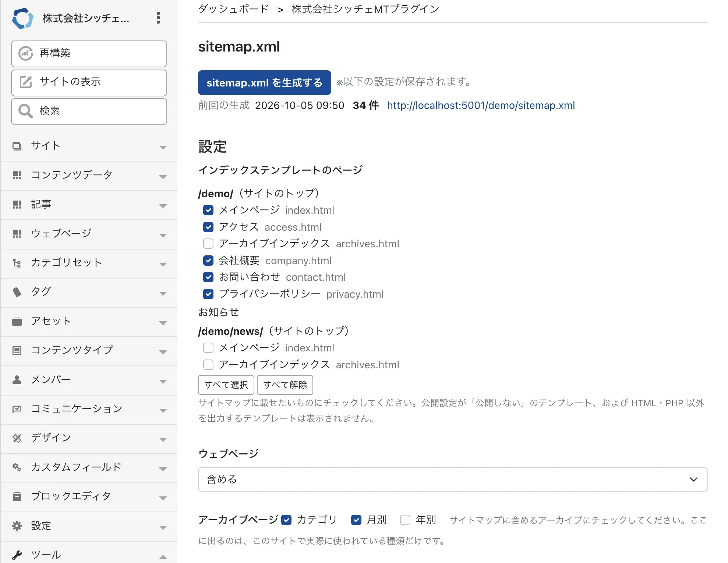Click the Movable Type logo icon

tap(22, 18)
